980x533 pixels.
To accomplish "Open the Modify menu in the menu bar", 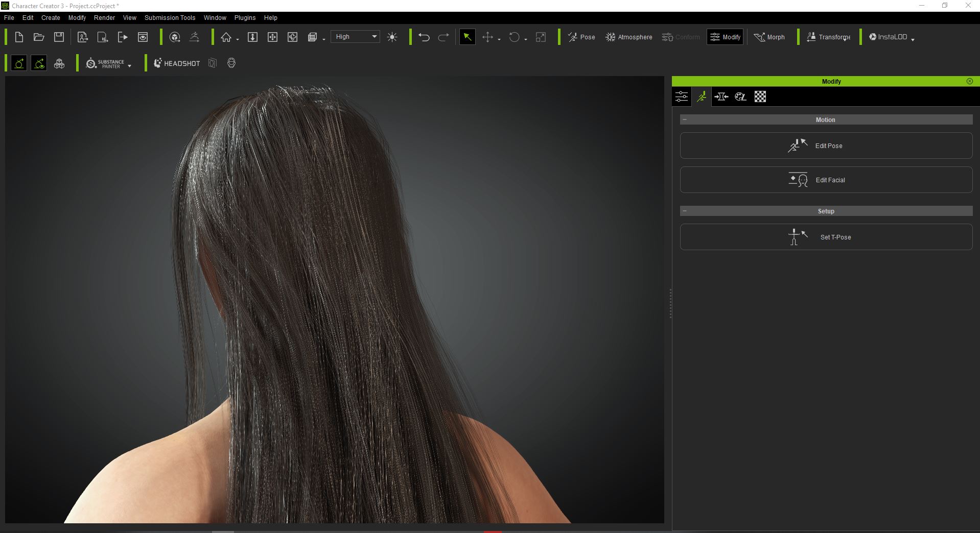I will pos(77,17).
